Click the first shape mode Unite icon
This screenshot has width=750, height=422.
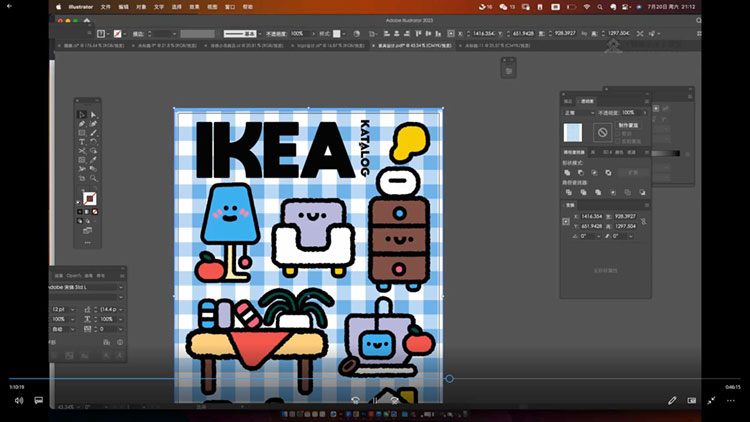[567, 172]
